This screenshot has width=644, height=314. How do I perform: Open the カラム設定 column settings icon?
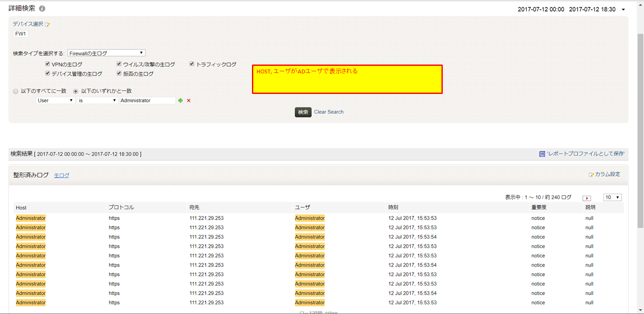click(x=591, y=174)
